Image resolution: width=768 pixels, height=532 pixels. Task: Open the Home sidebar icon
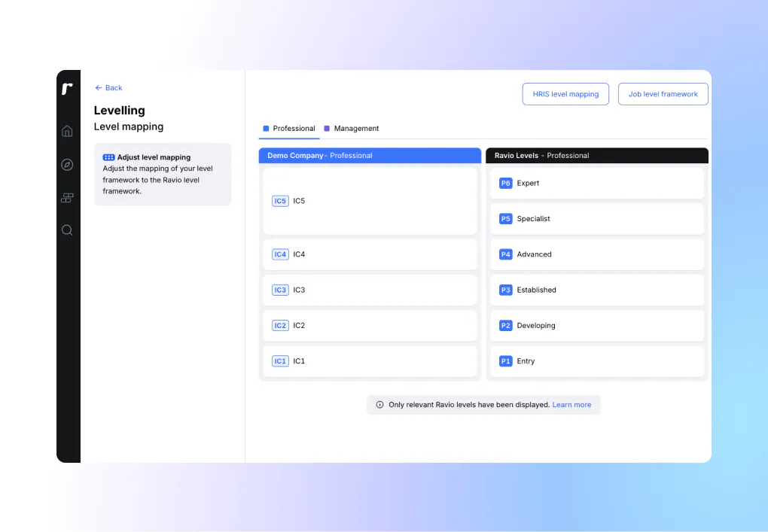coord(67,131)
